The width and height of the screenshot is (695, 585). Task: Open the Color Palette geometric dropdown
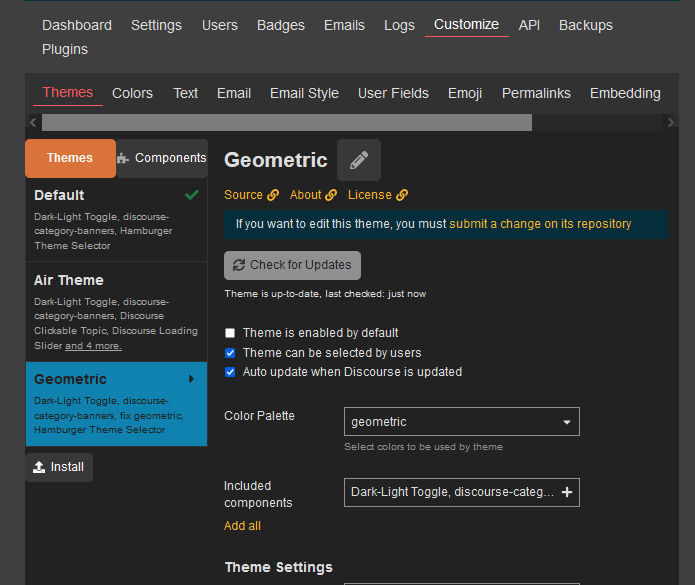461,422
